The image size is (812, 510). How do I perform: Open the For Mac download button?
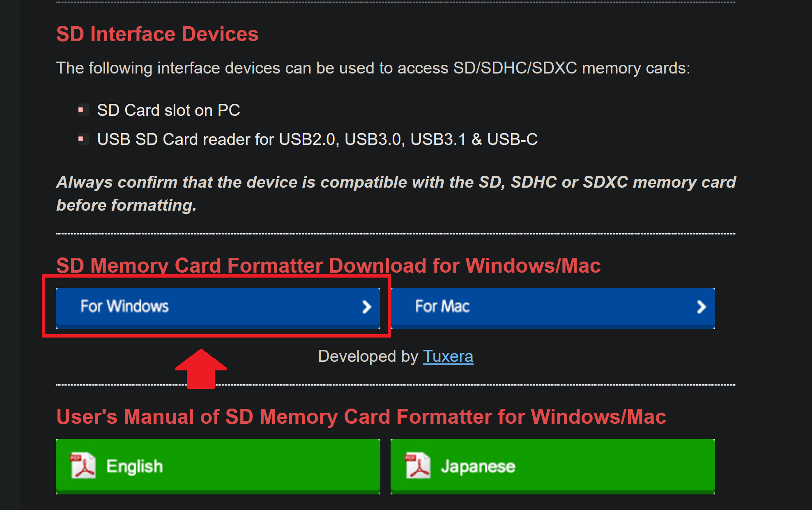pos(552,308)
